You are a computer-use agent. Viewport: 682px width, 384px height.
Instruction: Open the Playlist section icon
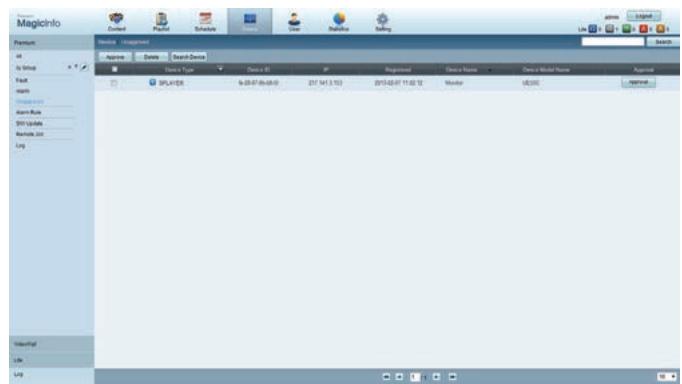point(161,21)
